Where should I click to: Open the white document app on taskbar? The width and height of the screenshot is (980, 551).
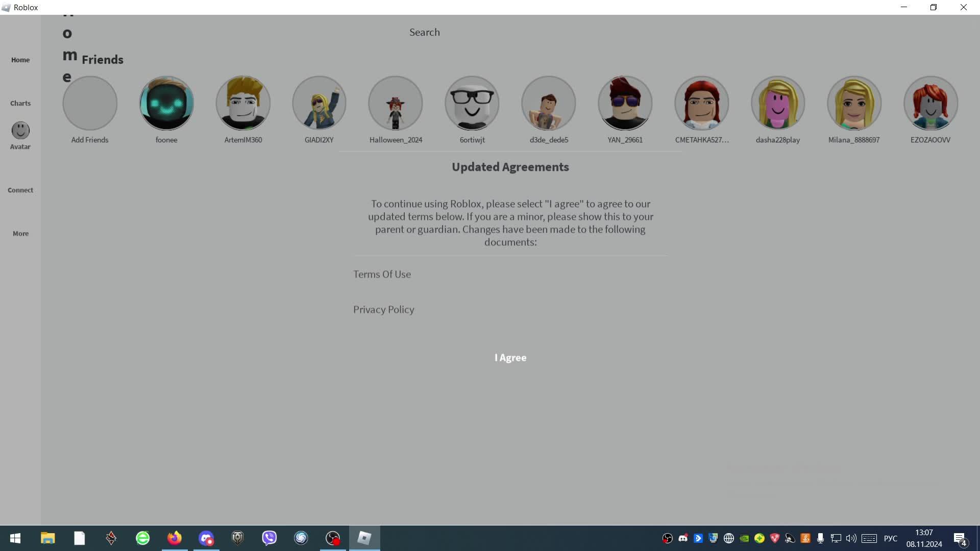[80, 538]
